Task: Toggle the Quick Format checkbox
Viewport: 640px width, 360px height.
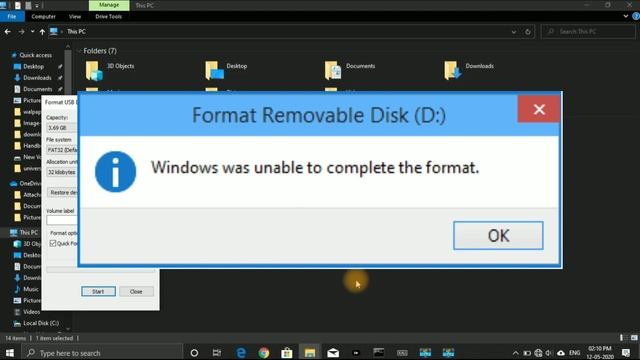Action: pyautogui.click(x=53, y=243)
